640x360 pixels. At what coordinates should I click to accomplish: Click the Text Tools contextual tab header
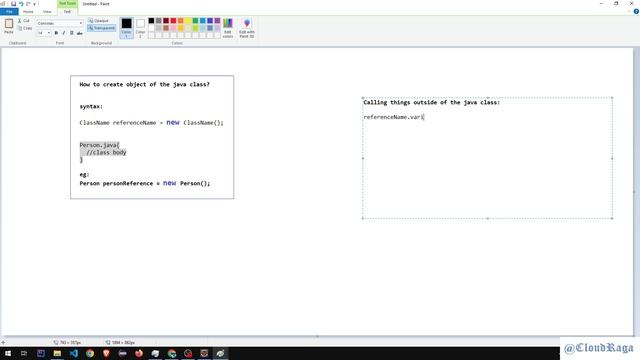[67, 4]
